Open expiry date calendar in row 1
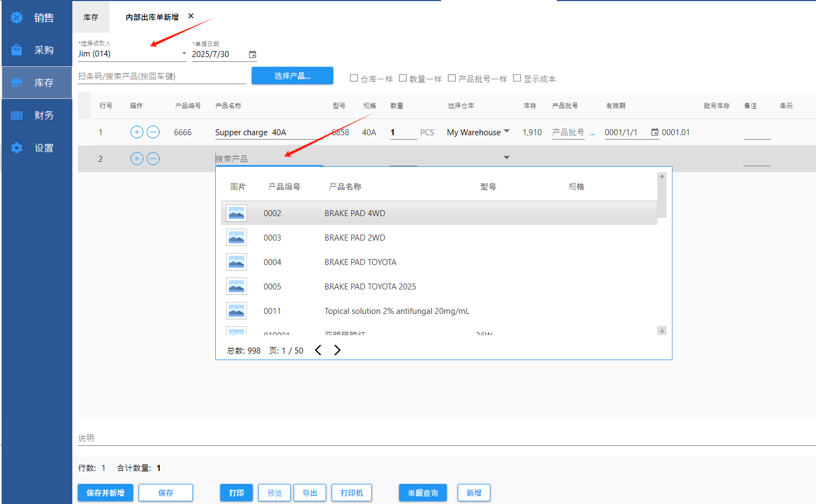Image resolution: width=816 pixels, height=504 pixels. [655, 132]
